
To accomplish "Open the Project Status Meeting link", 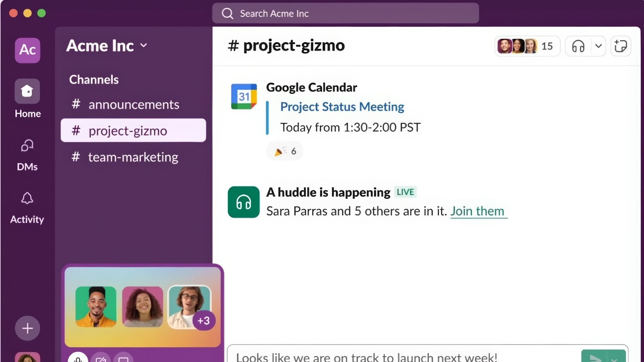I will click(x=342, y=107).
